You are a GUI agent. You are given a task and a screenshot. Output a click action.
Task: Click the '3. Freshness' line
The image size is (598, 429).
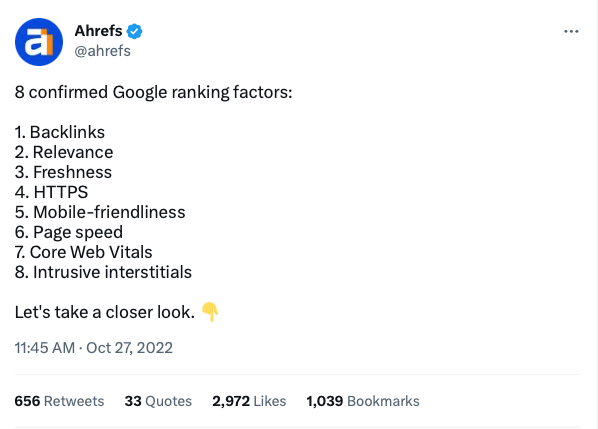coord(63,172)
